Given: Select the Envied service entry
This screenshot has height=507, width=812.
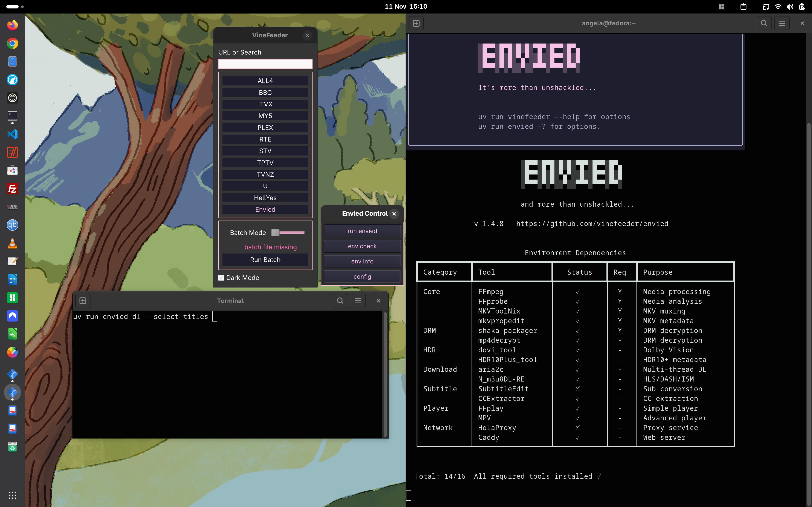Looking at the screenshot, I should tap(265, 209).
